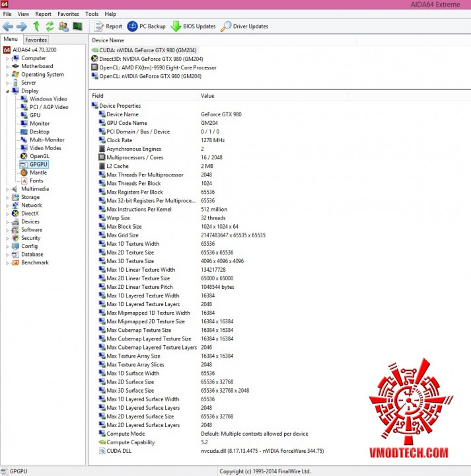Click the Back arrow toolbar icon
This screenshot has width=471, height=476.
(x=8, y=26)
